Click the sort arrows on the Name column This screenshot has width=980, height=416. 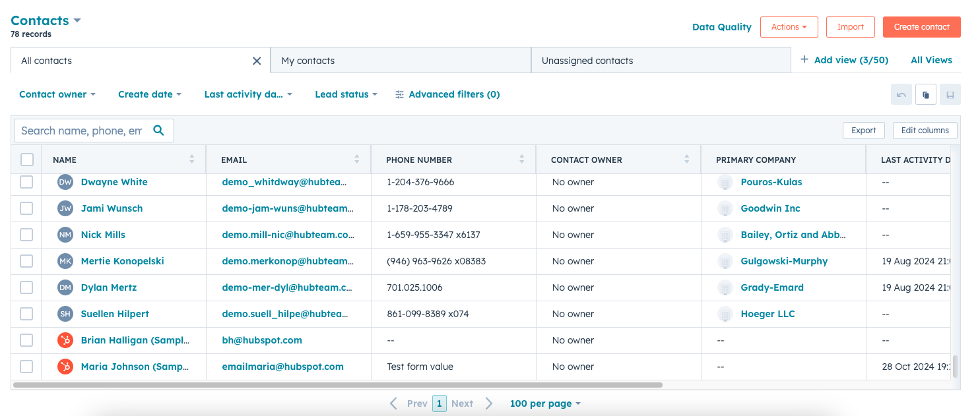coord(191,160)
